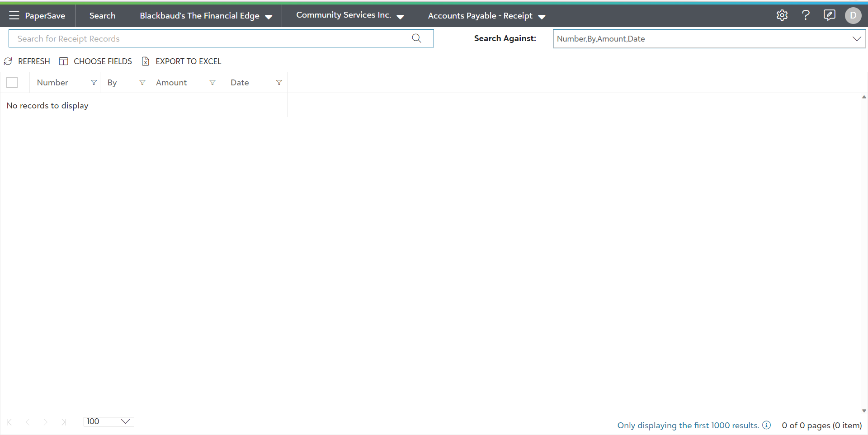Open the PaperSave hamburger menu
The image size is (868, 435).
pyautogui.click(x=14, y=16)
